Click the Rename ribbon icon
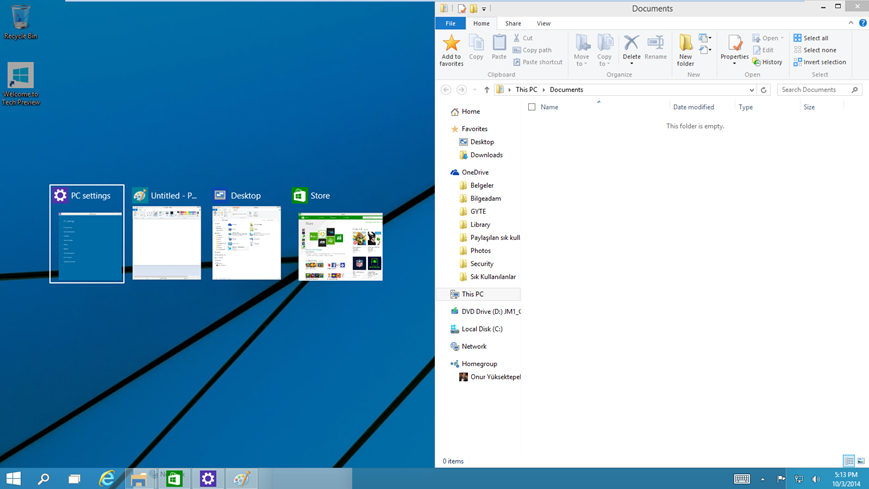 click(x=656, y=43)
